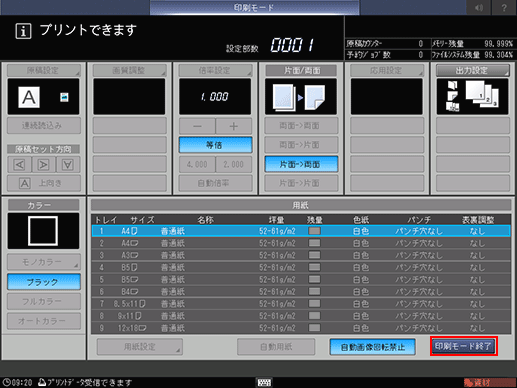The width and height of the screenshot is (517, 388).
Task: Click the 09:20 clock in status bar
Action: pyautogui.click(x=18, y=382)
